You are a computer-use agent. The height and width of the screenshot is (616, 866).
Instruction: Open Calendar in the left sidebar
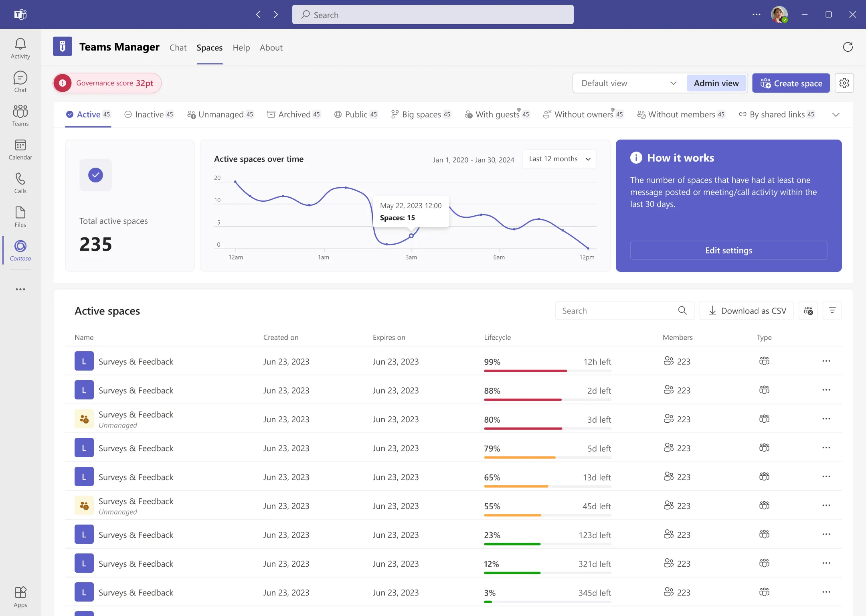pos(20,150)
